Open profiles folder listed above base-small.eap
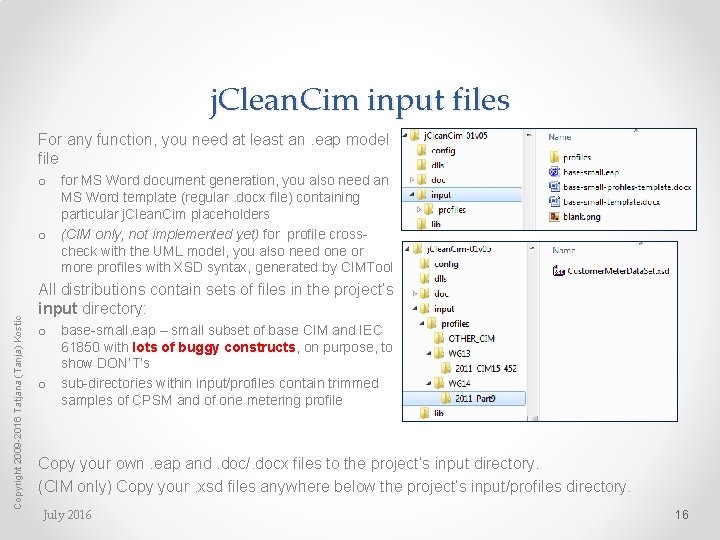Viewport: 720px width, 540px height. (x=570, y=157)
